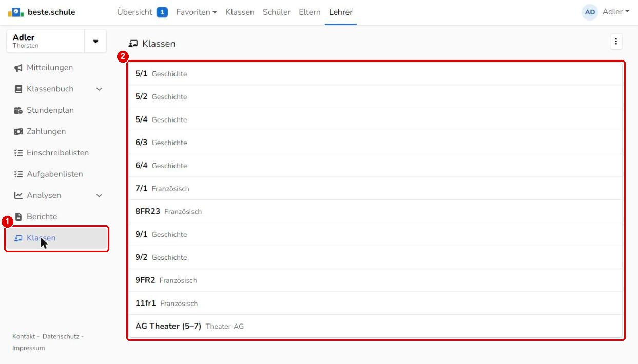Image resolution: width=638 pixels, height=364 pixels.
Task: Click the Zahlungen money icon
Action: (x=18, y=132)
